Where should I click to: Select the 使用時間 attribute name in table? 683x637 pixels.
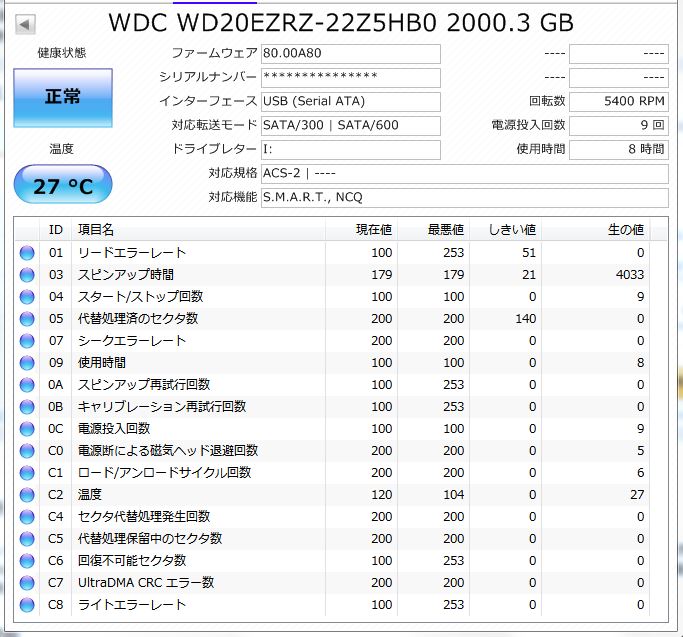102,363
